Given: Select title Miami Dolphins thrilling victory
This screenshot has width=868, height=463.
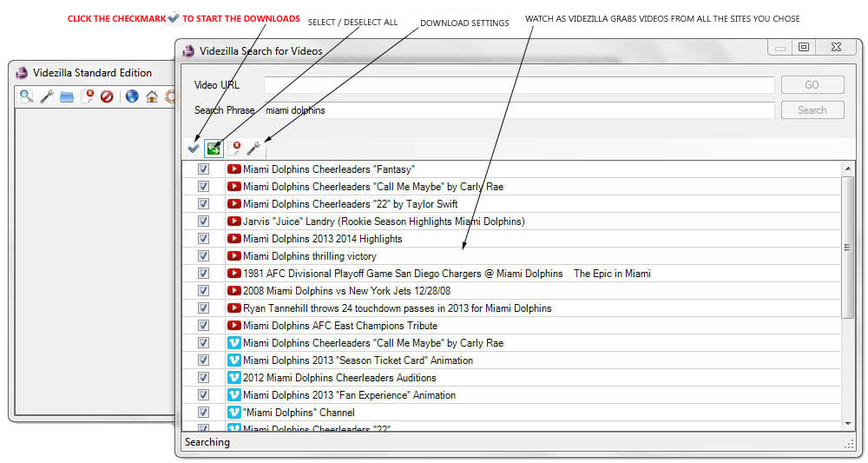Looking at the screenshot, I should (310, 256).
